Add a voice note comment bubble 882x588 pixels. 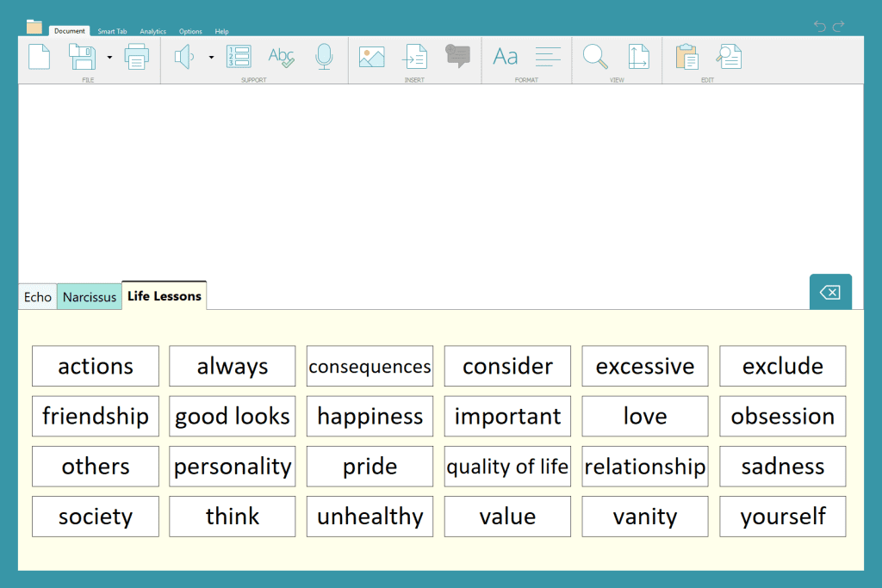coord(458,56)
